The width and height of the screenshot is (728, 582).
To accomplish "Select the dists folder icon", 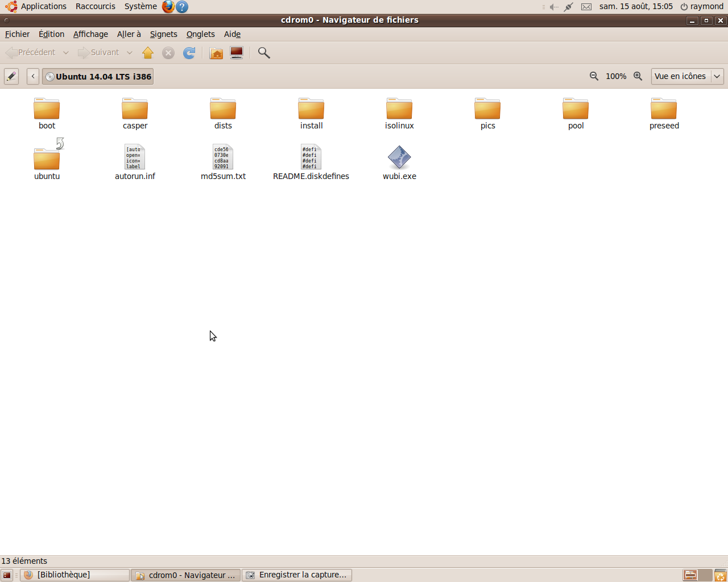I will point(223,109).
